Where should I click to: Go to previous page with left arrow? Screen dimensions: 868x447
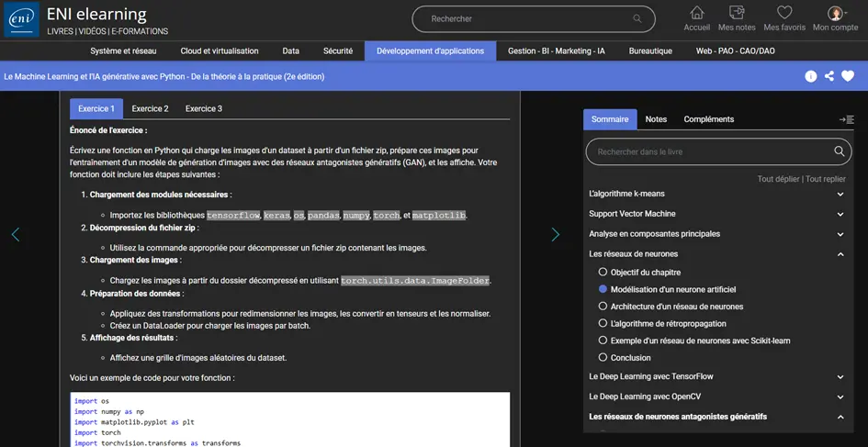[16, 235]
